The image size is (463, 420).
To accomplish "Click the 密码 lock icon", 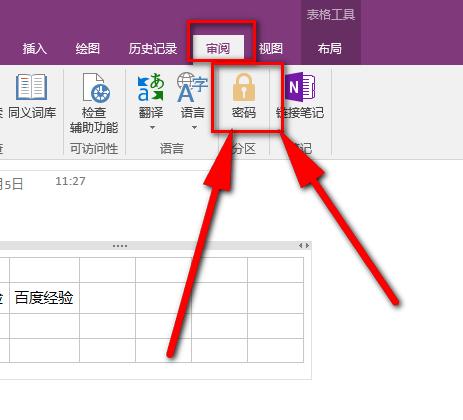I will point(244,87).
